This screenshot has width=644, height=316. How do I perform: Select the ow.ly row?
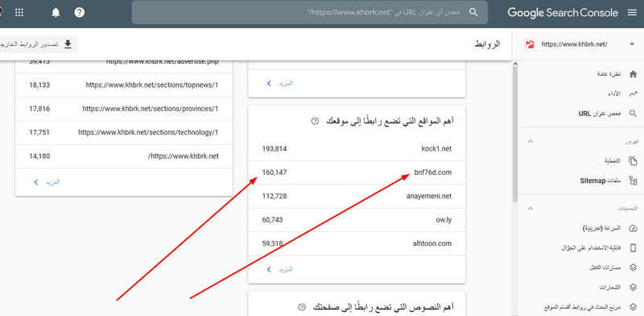click(x=357, y=220)
